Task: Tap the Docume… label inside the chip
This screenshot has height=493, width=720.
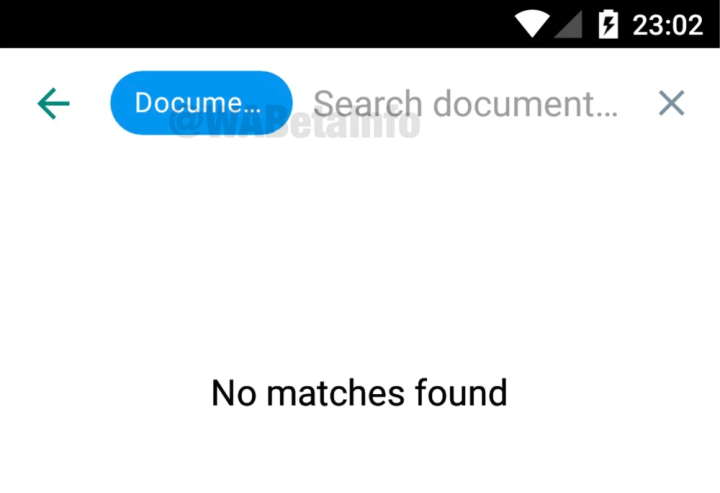Action: coord(198,103)
